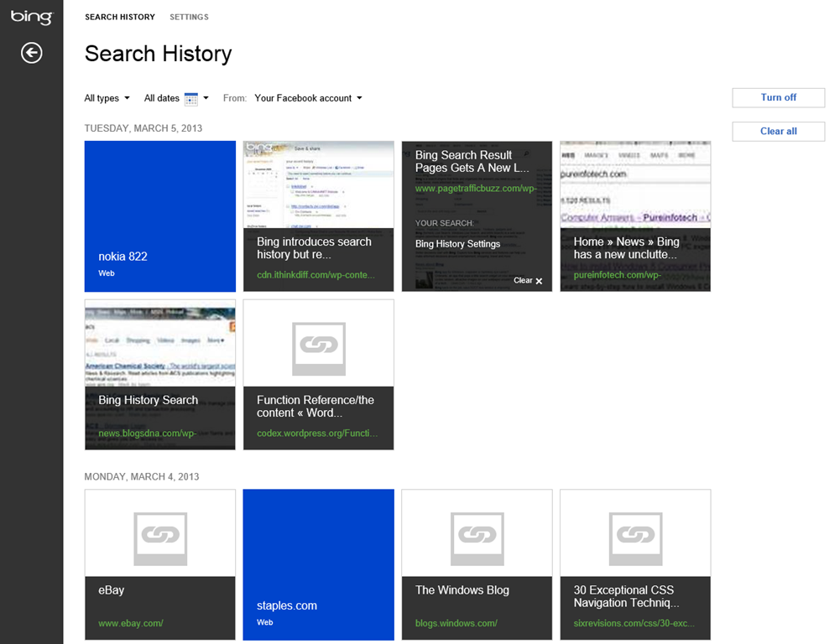Viewport: 840px width, 644px height.
Task: Click the back arrow icon in sidebar
Action: (x=32, y=53)
